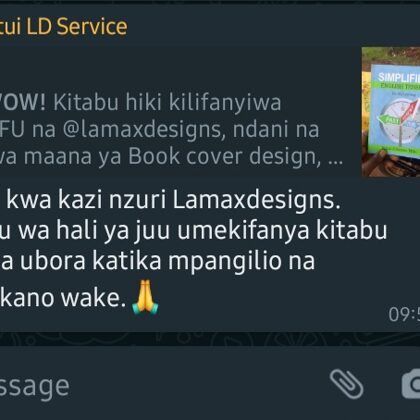Screen dimensions: 420x420
Task: Open the book cover thumbnail in quoted reply
Action: point(391,112)
